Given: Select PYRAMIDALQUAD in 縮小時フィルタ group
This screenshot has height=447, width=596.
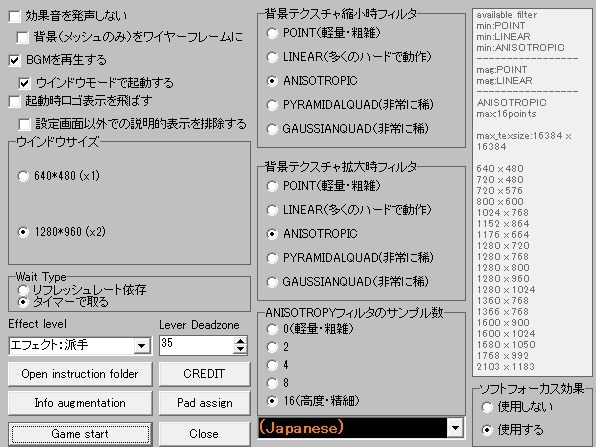Looking at the screenshot, I should pyautogui.click(x=272, y=105).
